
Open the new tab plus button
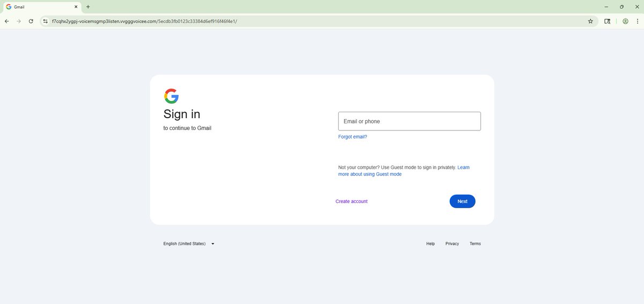(x=88, y=6)
